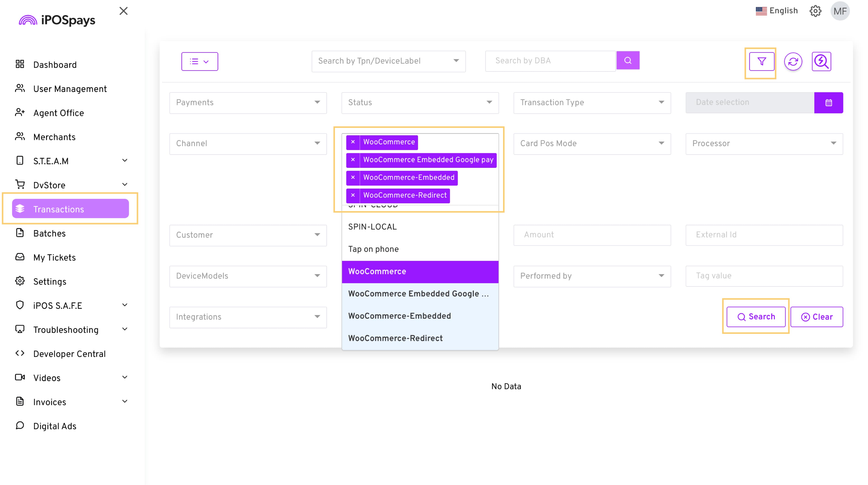Image resolution: width=868 pixels, height=485 pixels.
Task: Click the iPOS S.A.F.E shield icon
Action: (x=20, y=305)
